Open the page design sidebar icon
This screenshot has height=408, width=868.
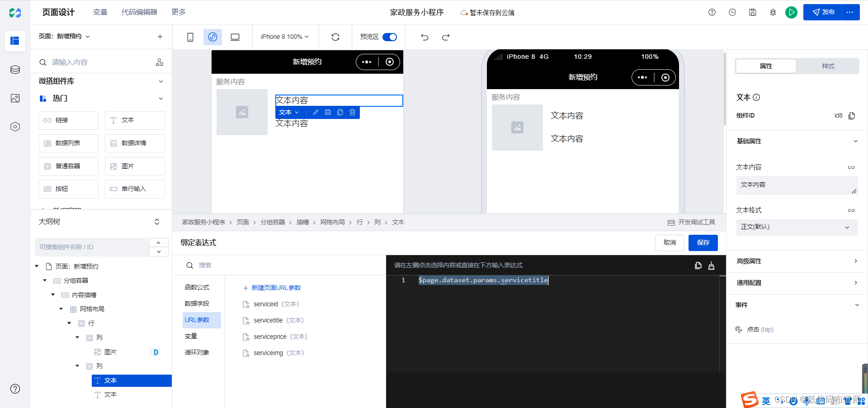tap(15, 41)
